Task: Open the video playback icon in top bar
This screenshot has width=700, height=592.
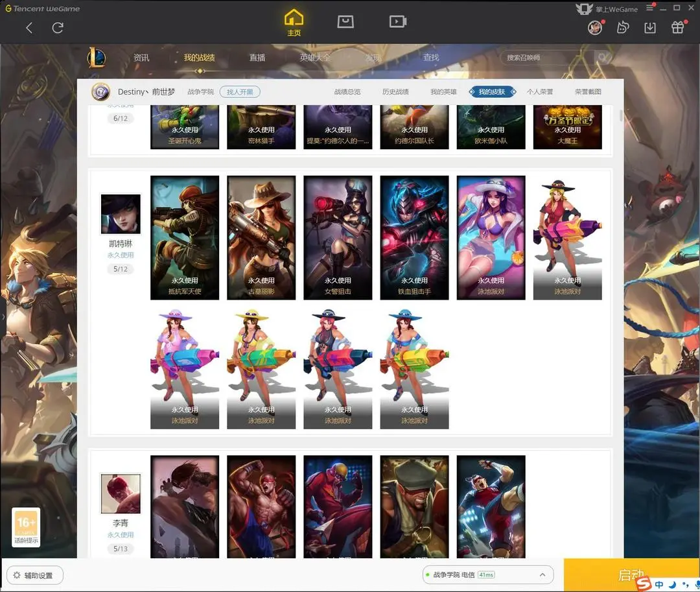Action: (397, 21)
